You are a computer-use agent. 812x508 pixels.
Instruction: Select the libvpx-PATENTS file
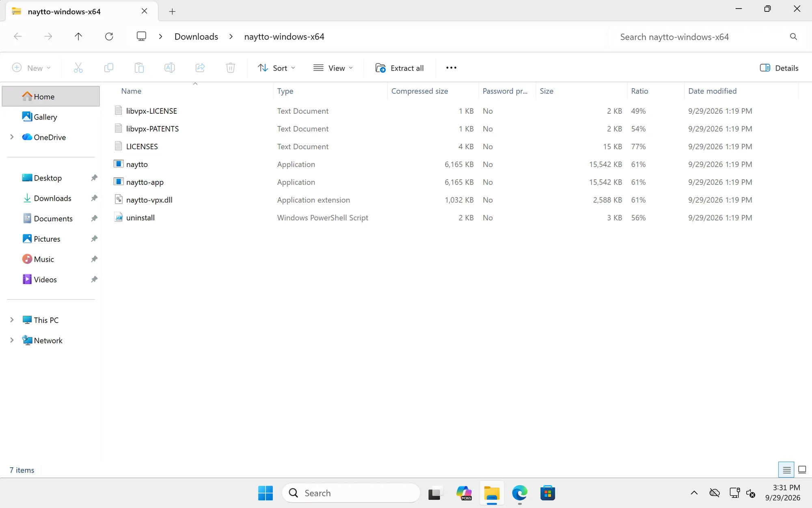tap(152, 129)
